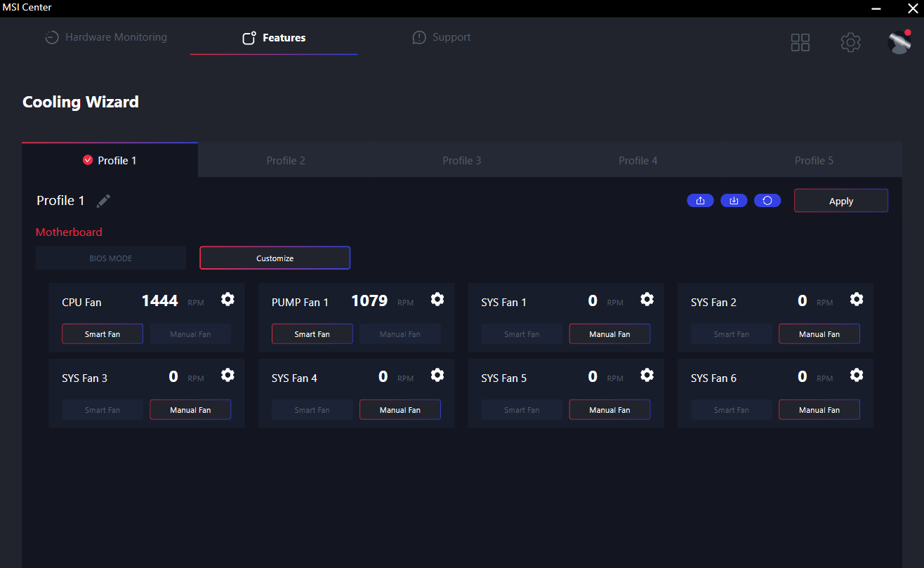Select the Profile 5 tab
This screenshot has width=924, height=568.
(x=814, y=160)
